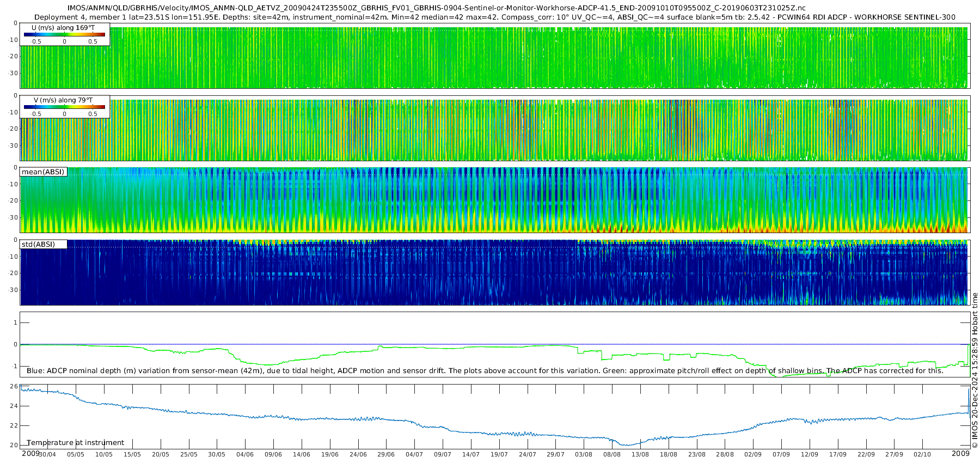Select the 30/04 date tick on time axis
This screenshot has width=980, height=463.
click(47, 454)
